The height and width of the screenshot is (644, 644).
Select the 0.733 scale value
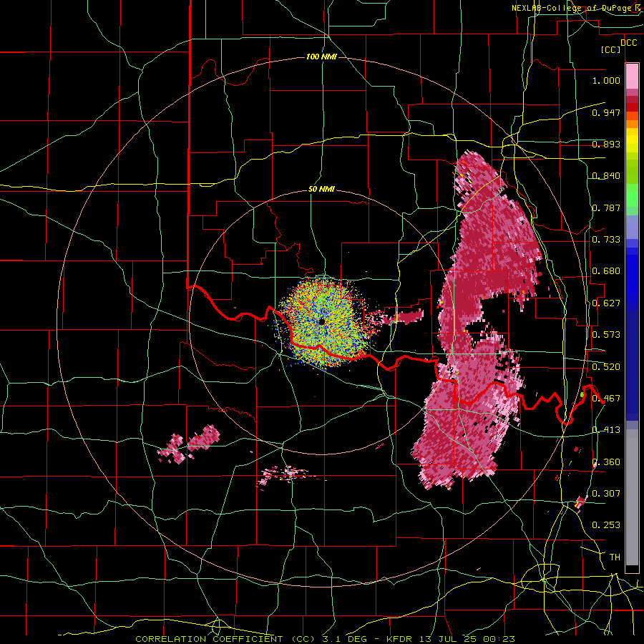coord(606,240)
